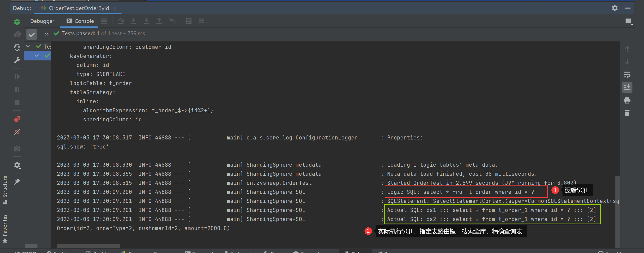Click the vertical console scrollbar thumb
Screen dimensions: 644x253
pyautogui.click(x=617, y=211)
